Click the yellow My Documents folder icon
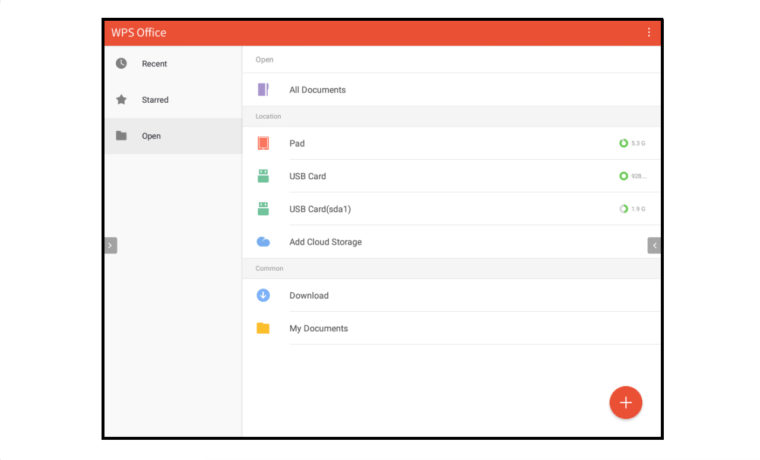Viewport: 760px width, 460px height. 263,328
